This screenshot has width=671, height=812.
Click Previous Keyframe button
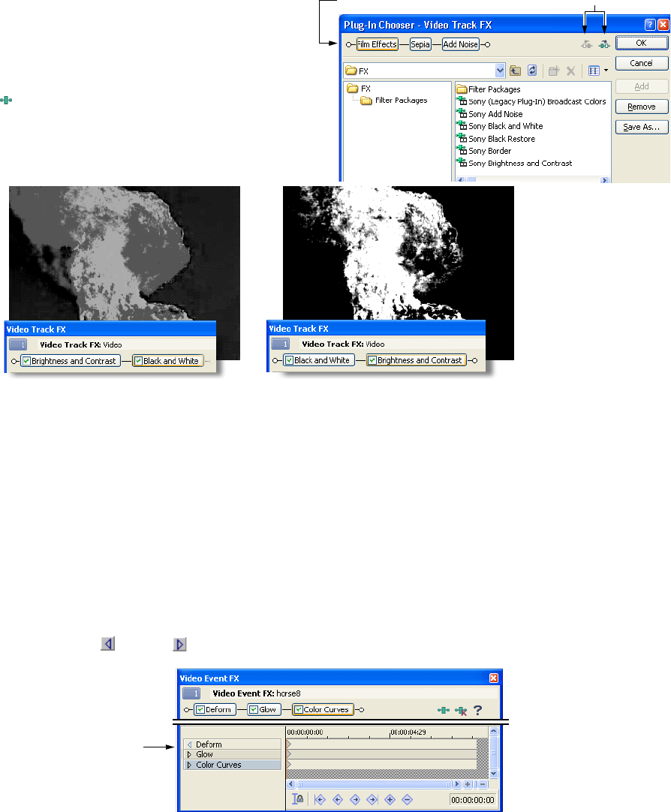pos(338,799)
